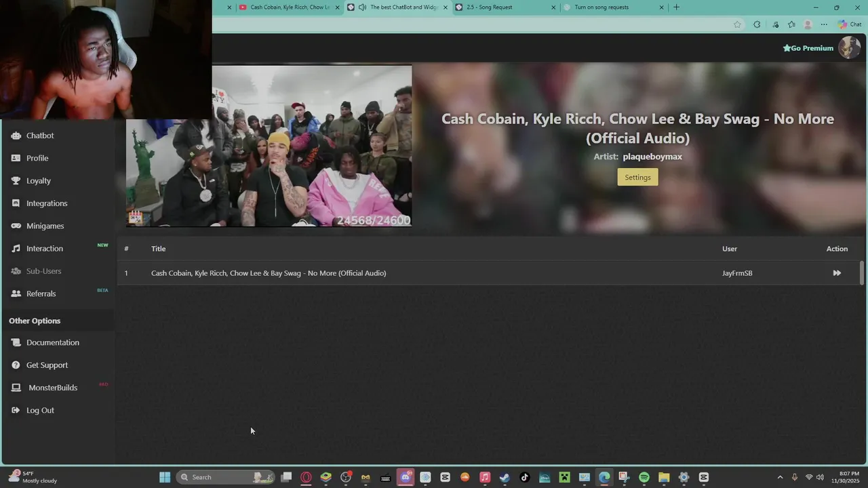Image resolution: width=868 pixels, height=488 pixels.
Task: Open TikTok from the taskbar
Action: click(x=524, y=477)
